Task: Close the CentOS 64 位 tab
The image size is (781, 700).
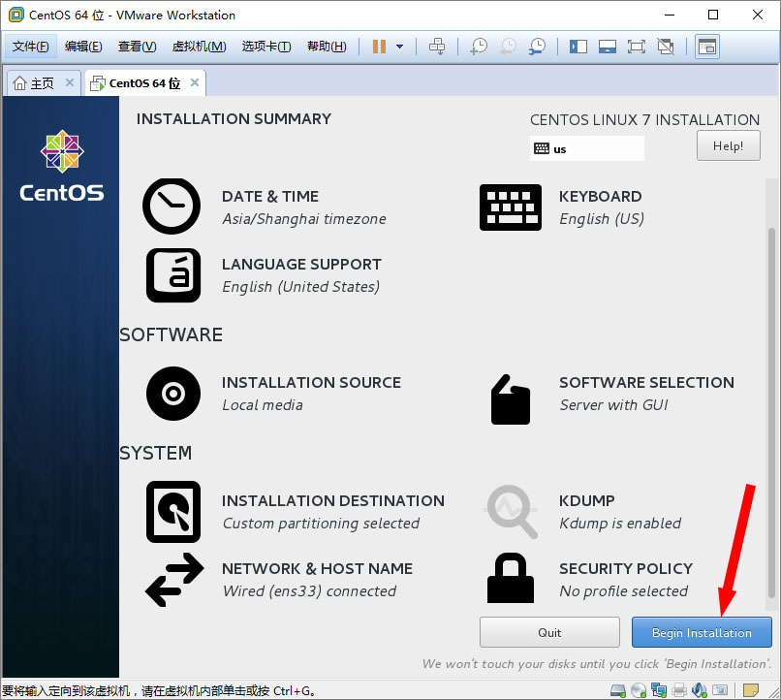Action: click(195, 83)
